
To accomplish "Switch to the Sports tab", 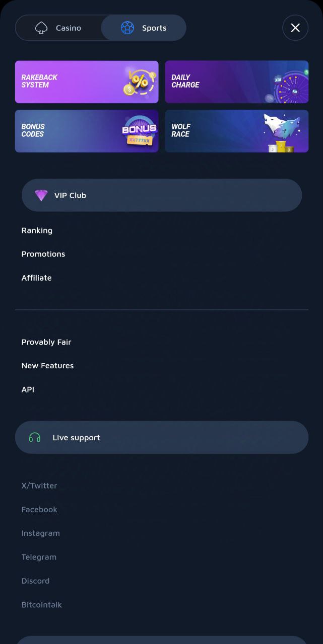I will [144, 28].
